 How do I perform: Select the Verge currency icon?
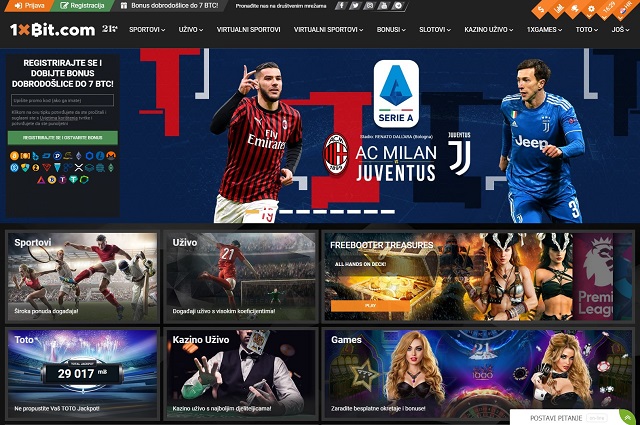(58, 167)
